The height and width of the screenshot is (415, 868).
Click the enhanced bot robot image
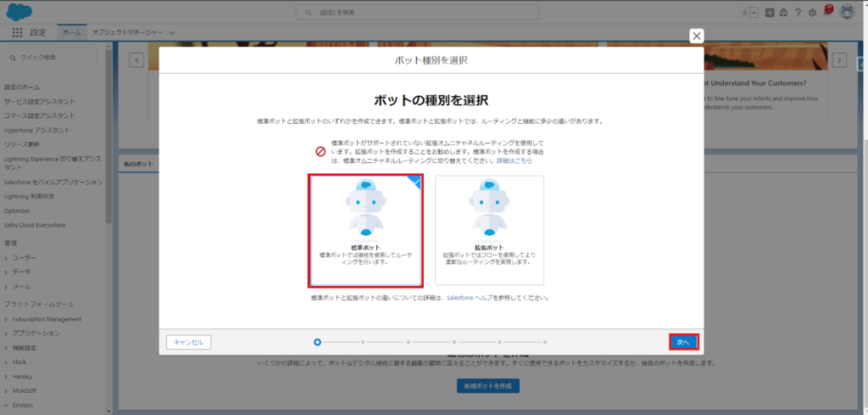pos(489,208)
